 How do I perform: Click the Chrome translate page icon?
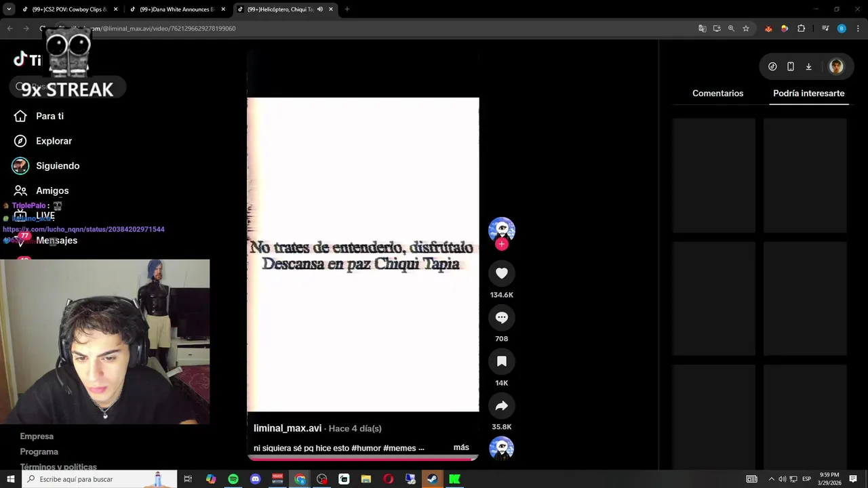[702, 28]
